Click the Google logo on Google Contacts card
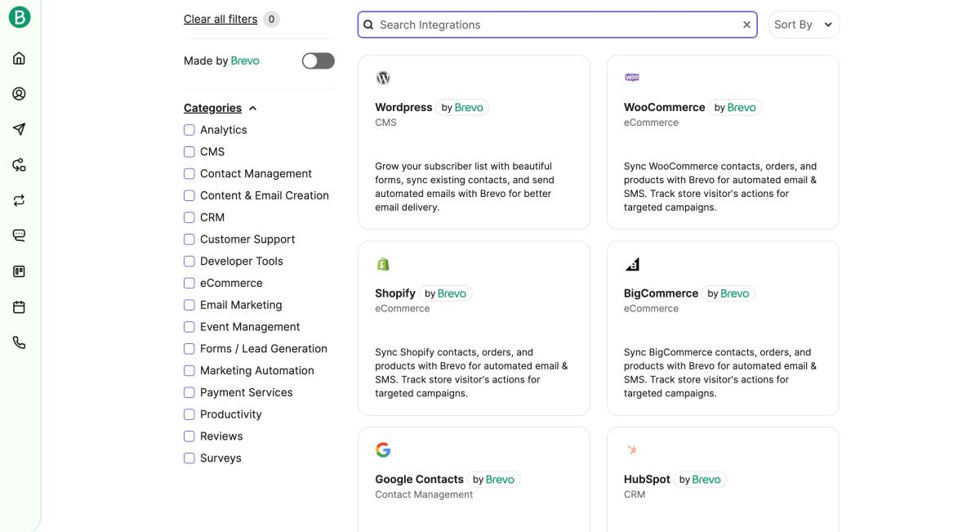This screenshot has height=532, width=980. [x=383, y=449]
